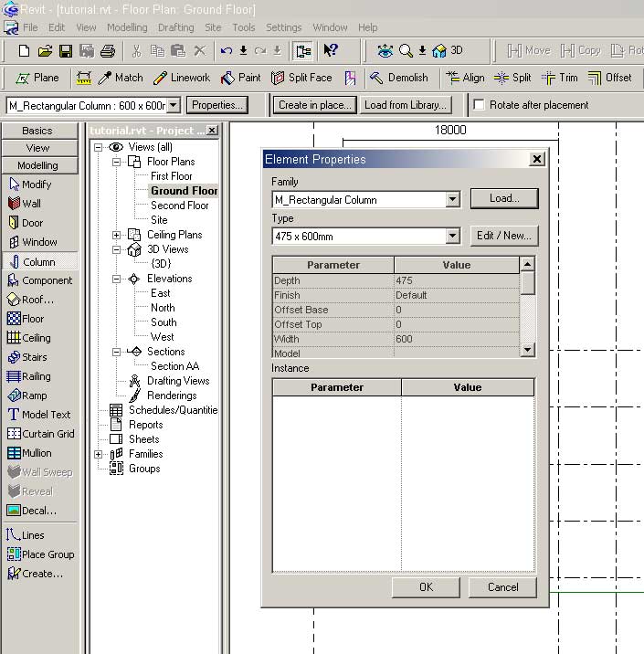The image size is (644, 654).
Task: Click the New file icon
Action: pos(24,51)
